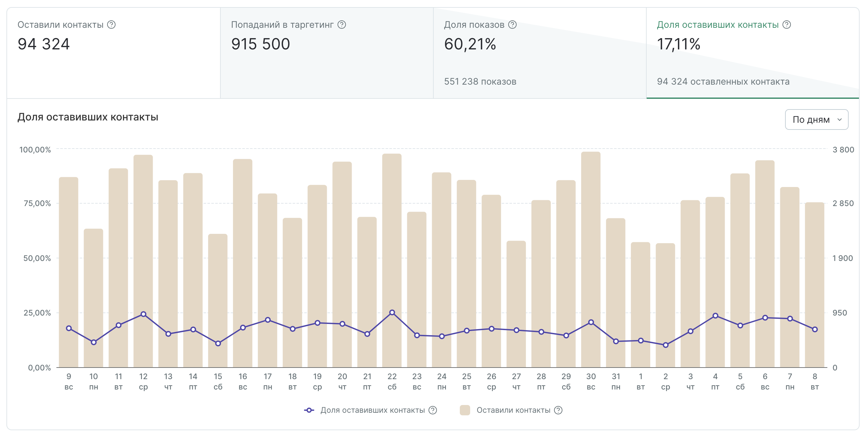This screenshot has width=868, height=436.
Task: Click the line point for 2 ср
Action: pyautogui.click(x=665, y=345)
